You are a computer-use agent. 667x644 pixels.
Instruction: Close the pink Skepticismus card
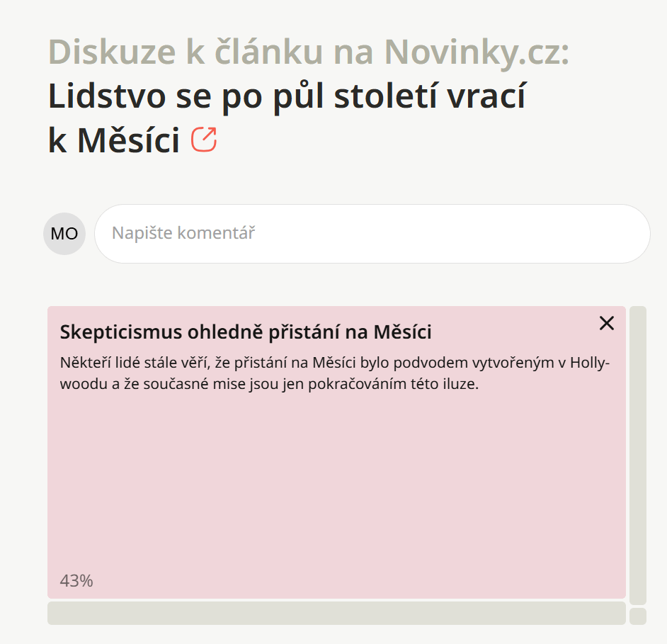606,324
